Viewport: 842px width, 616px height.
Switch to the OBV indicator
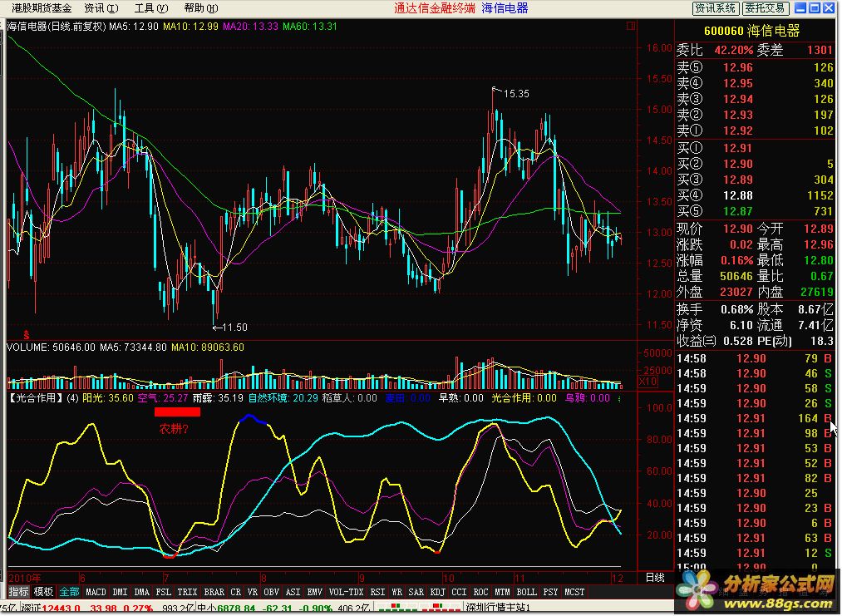(272, 592)
